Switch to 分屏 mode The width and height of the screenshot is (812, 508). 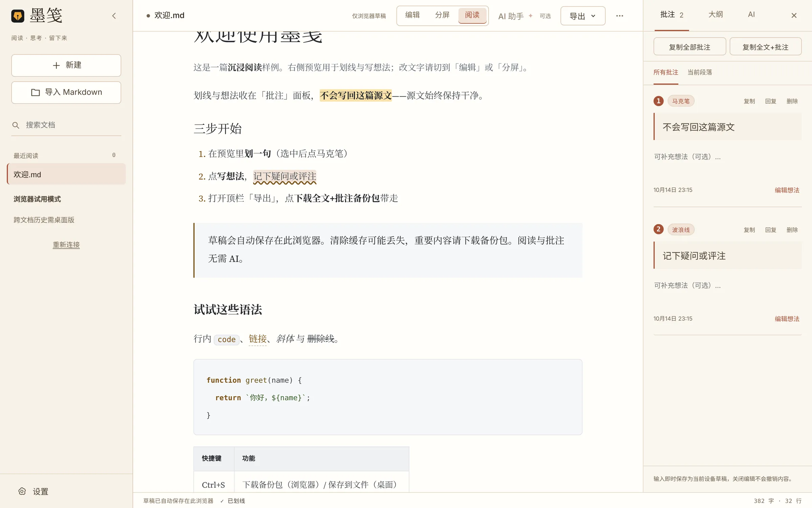point(442,15)
